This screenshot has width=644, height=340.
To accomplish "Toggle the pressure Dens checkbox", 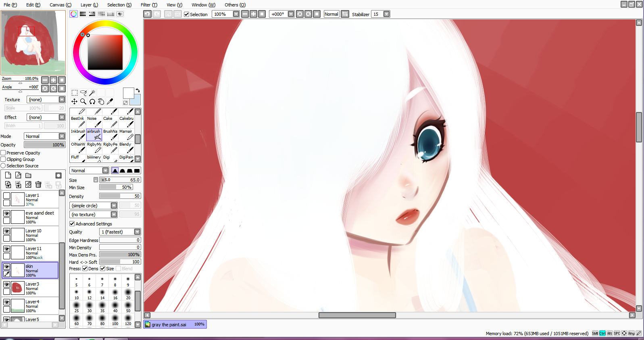I will (x=85, y=269).
